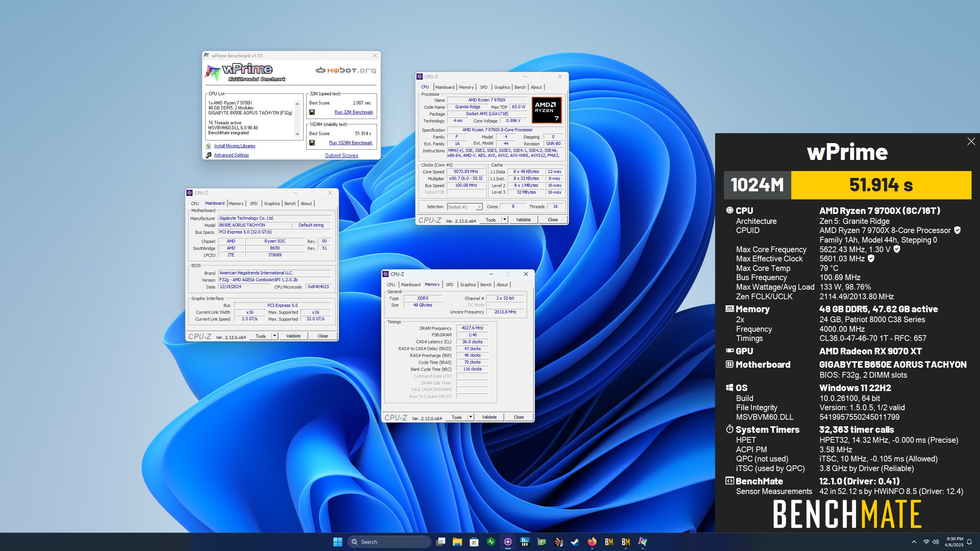Click Multiplier value x50.7 in CPU-Z
This screenshot has height=551, width=980.
pos(466,178)
